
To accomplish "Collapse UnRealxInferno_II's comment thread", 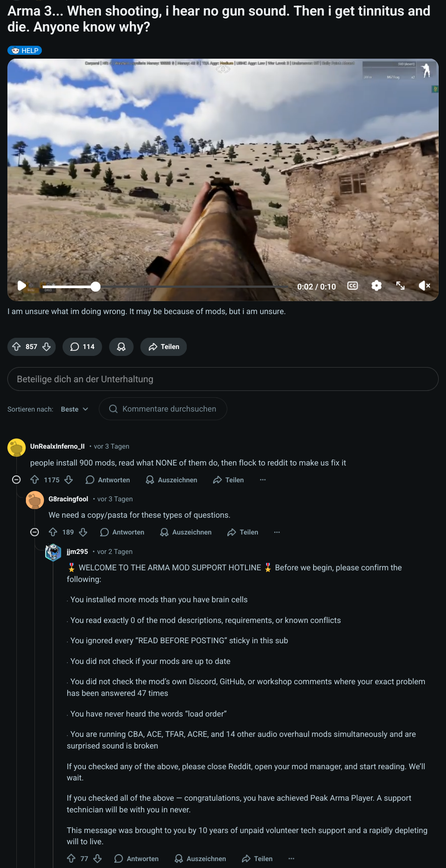I will pyautogui.click(x=16, y=480).
